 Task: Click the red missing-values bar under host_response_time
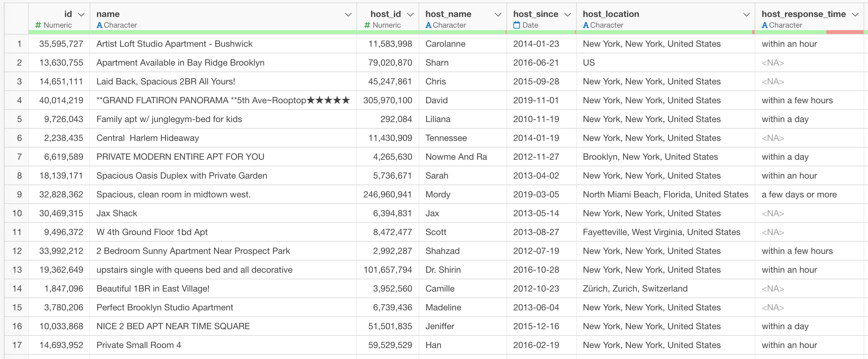point(844,32)
